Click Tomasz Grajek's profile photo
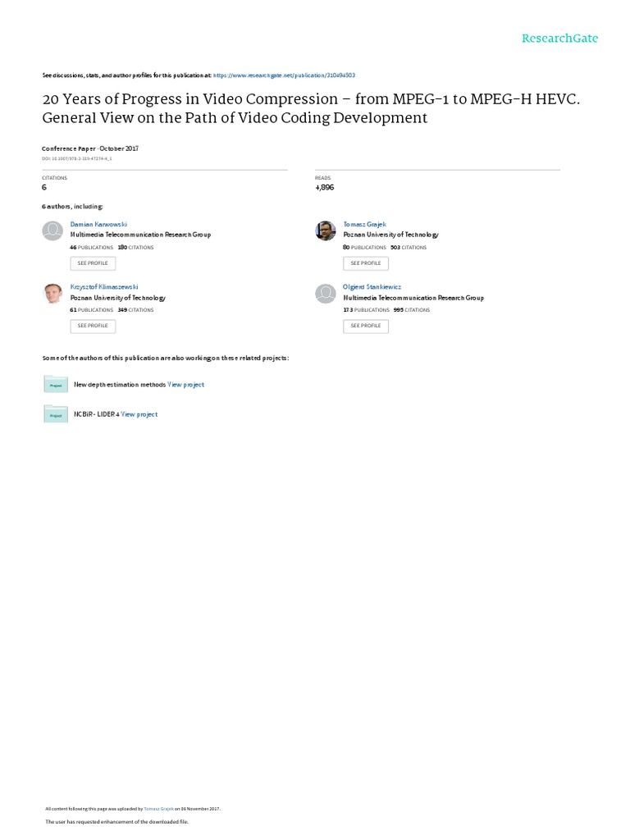The width and height of the screenshot is (630, 840). pyautogui.click(x=326, y=231)
